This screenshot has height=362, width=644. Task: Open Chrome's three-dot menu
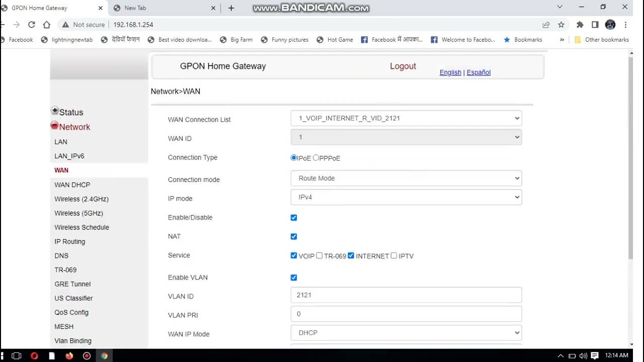[x=625, y=25]
